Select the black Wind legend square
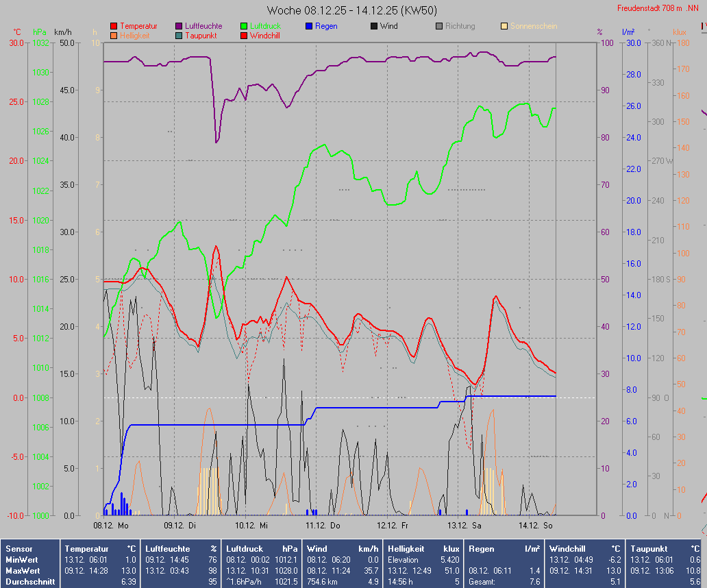 click(x=374, y=26)
